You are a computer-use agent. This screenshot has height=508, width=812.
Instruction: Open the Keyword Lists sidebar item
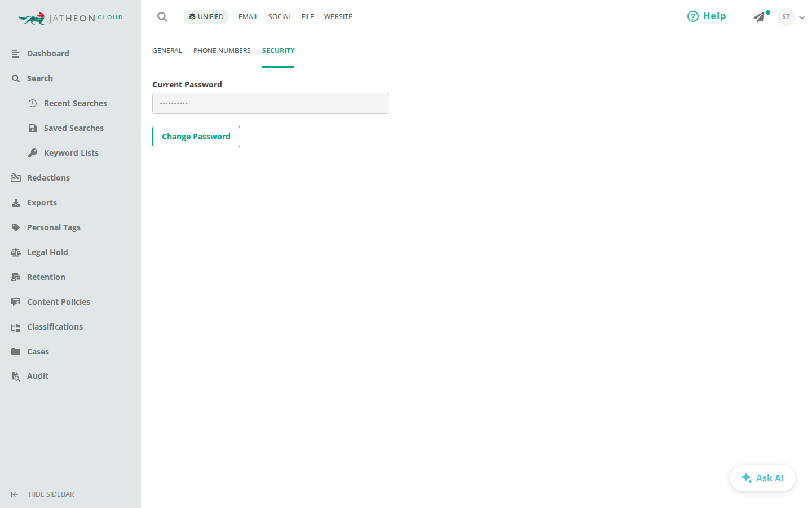(71, 153)
